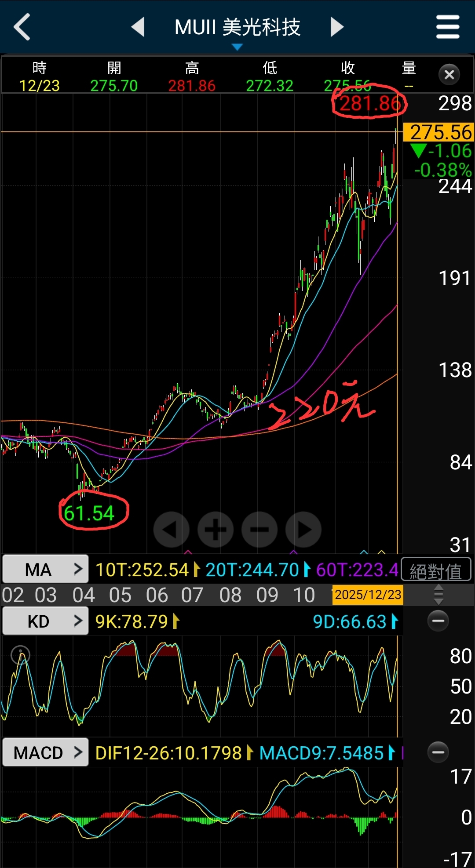Open the MACD indicator selector
The width and height of the screenshot is (475, 868).
(46, 752)
